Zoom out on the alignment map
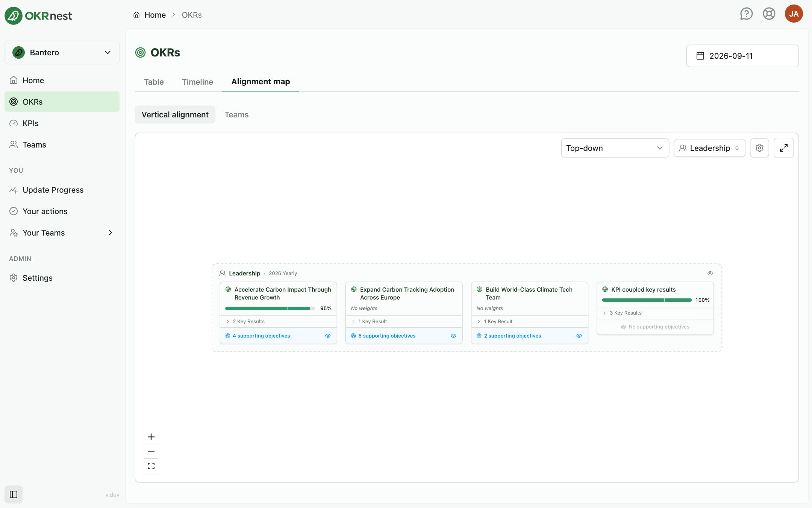 pos(151,451)
